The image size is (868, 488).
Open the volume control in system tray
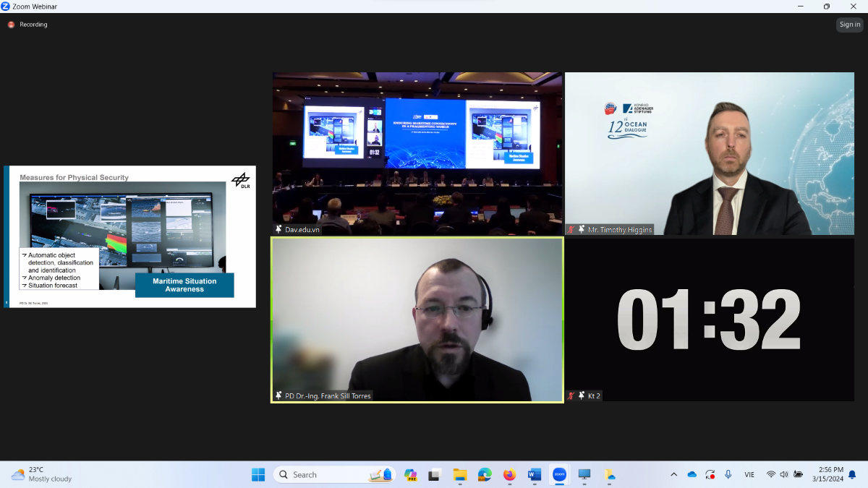[784, 474]
